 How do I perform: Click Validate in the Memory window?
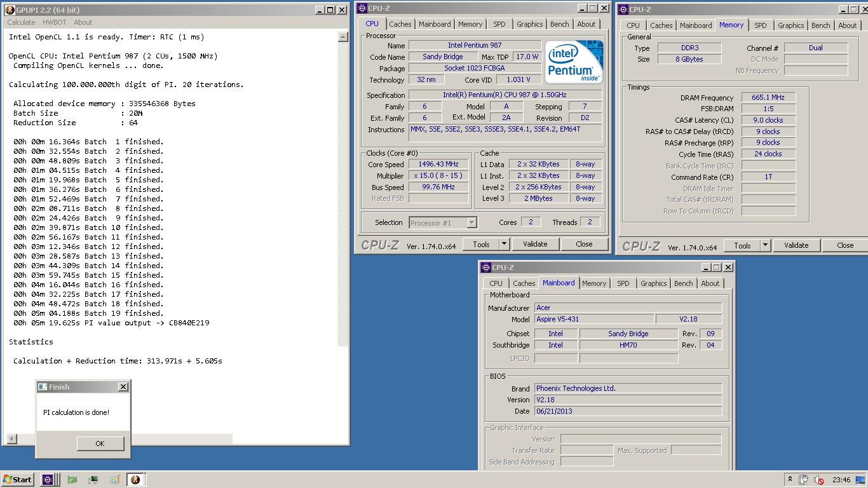[x=796, y=245]
